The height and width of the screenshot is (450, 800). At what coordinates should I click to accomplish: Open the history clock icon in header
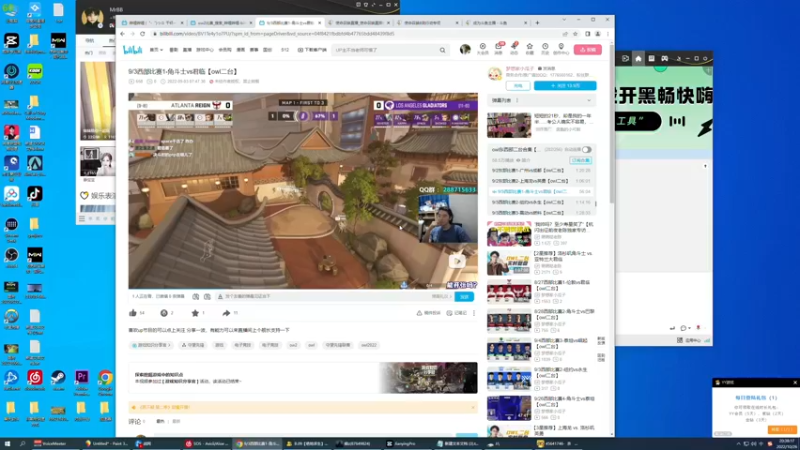pyautogui.click(x=545, y=48)
